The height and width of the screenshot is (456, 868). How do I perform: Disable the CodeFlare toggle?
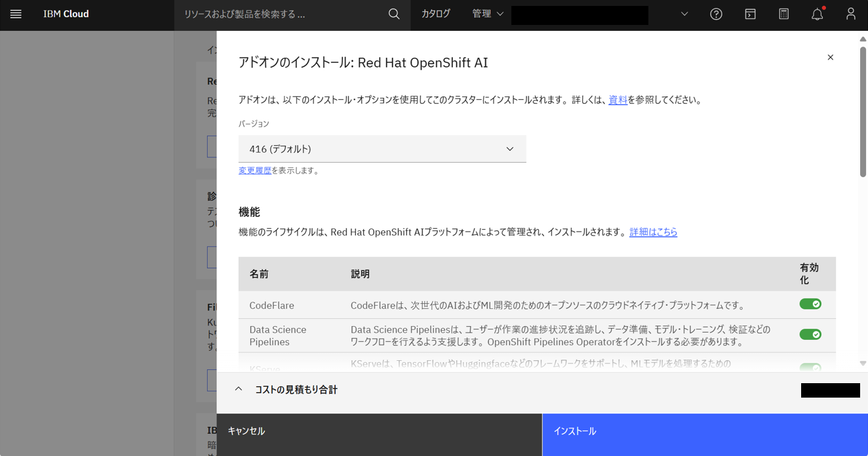tap(810, 304)
